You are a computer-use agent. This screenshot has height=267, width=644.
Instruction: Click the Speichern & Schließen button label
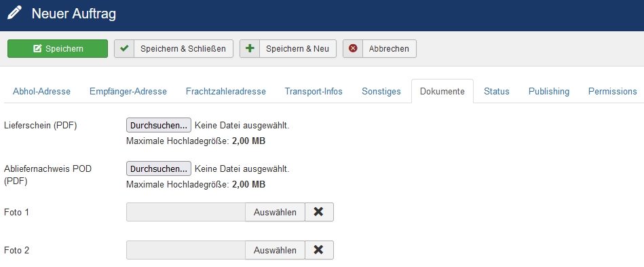point(183,48)
